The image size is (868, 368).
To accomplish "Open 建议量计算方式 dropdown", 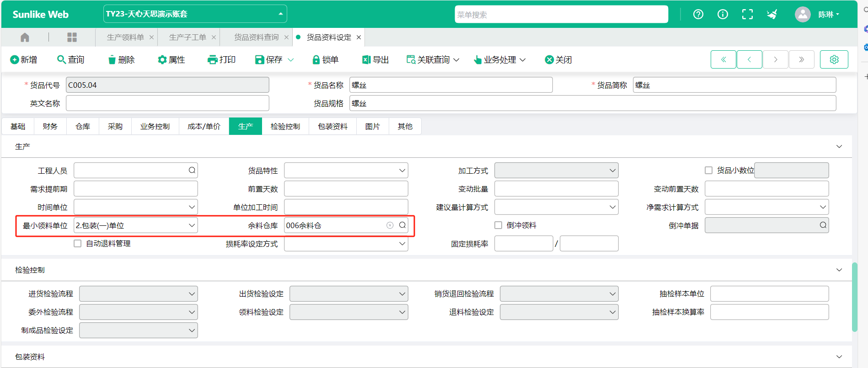I will [x=557, y=207].
